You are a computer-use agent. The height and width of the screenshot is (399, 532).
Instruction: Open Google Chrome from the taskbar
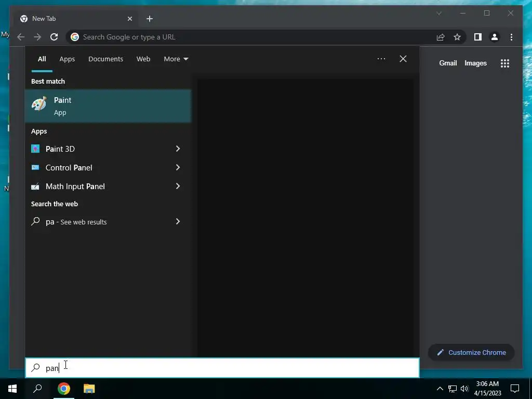64,389
